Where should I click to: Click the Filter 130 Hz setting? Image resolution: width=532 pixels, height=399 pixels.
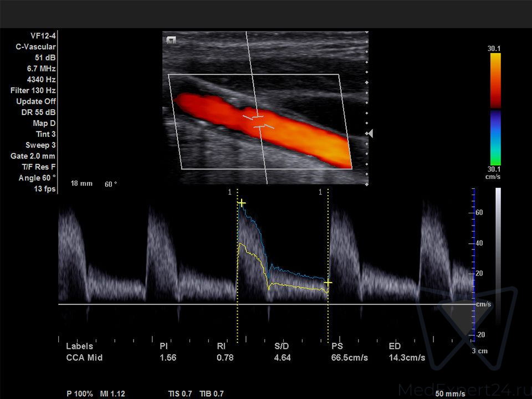[33, 90]
